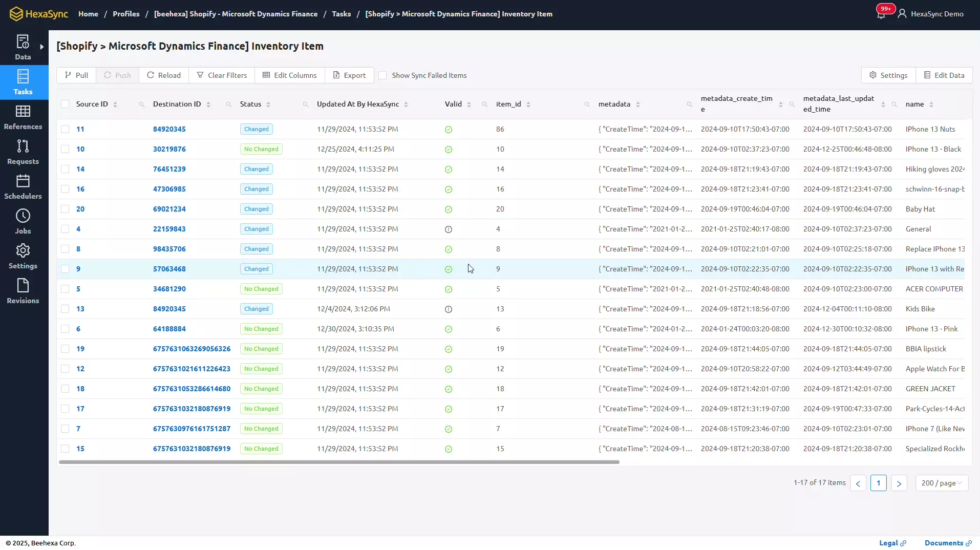Image resolution: width=980 pixels, height=550 pixels.
Task: Search the Destination ID column
Action: coord(229,104)
